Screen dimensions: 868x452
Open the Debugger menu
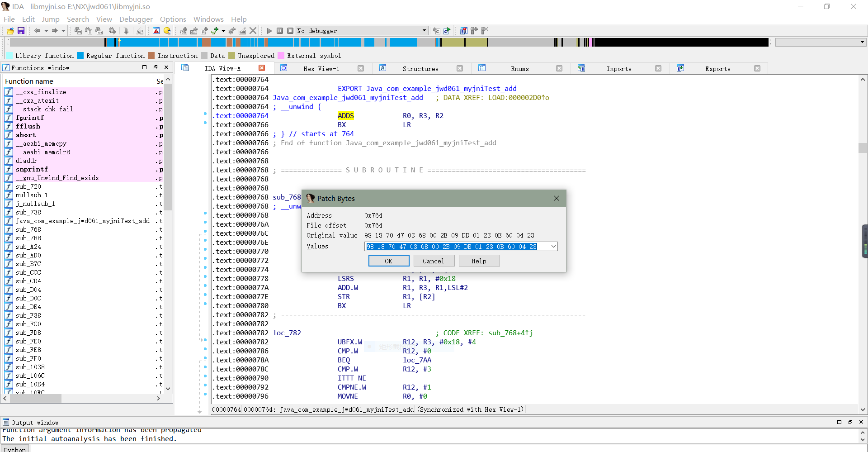coord(136,19)
